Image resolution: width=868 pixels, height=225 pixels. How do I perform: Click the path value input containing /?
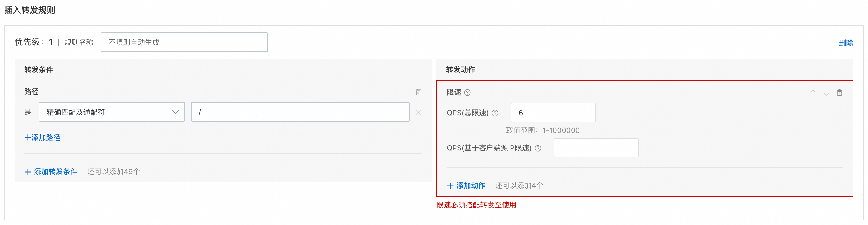[300, 112]
